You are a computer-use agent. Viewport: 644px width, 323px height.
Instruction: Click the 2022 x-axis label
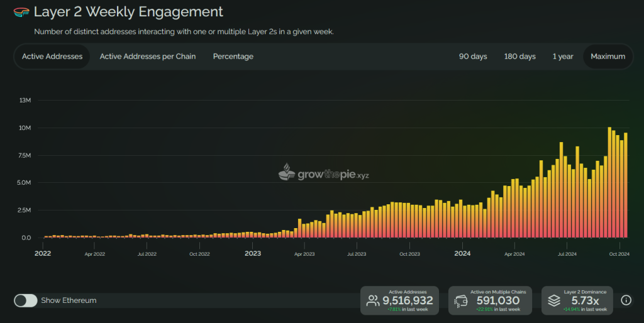[x=43, y=254]
